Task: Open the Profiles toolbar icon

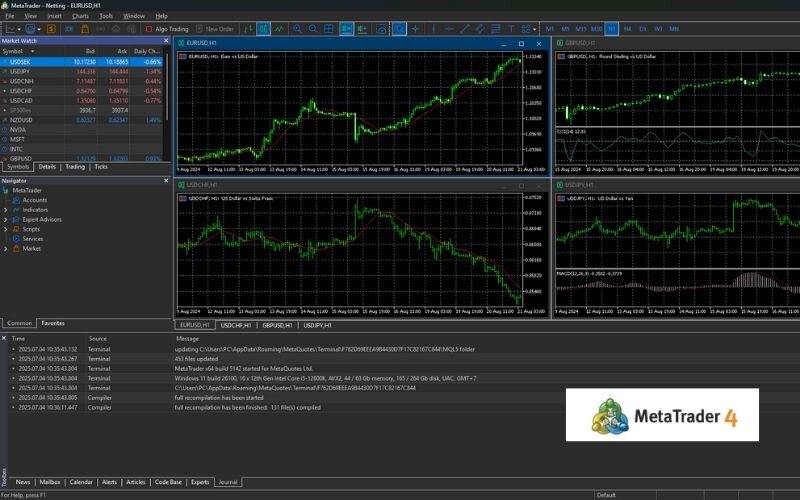Action: click(x=30, y=29)
